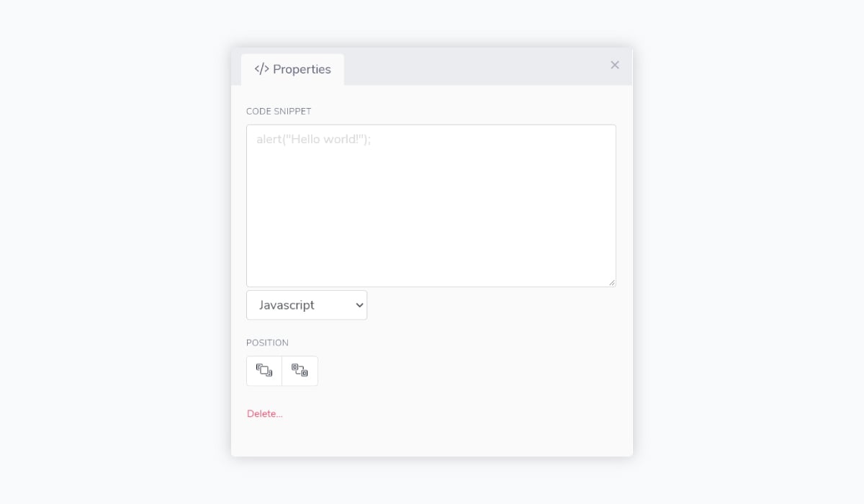The image size is (864, 504).
Task: Click the Delete... link
Action: coord(265,414)
